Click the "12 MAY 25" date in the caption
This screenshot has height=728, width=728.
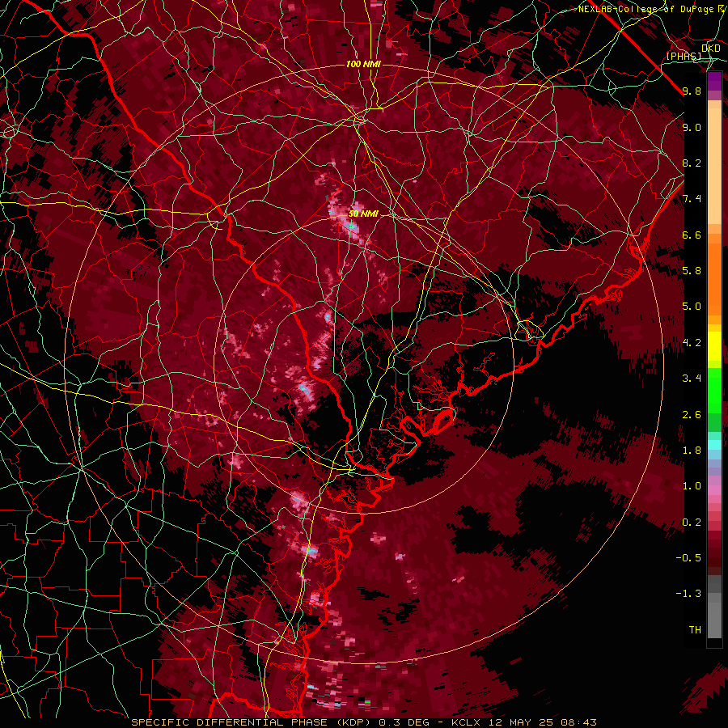(x=522, y=722)
